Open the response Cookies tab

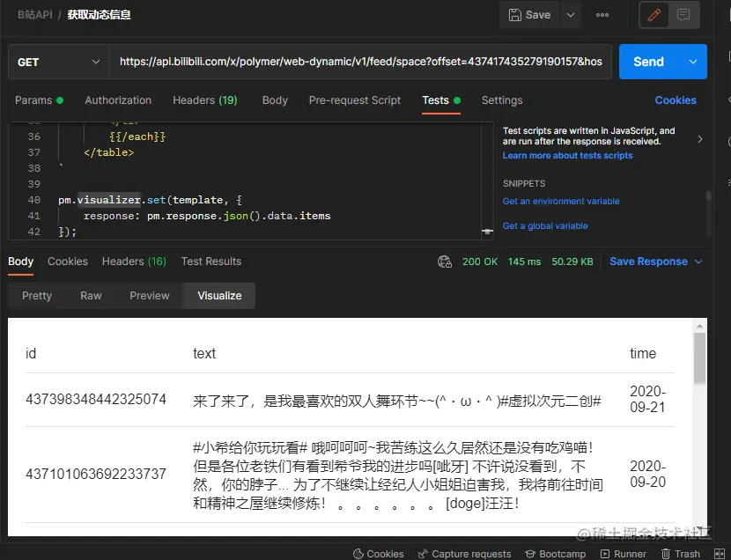68,262
